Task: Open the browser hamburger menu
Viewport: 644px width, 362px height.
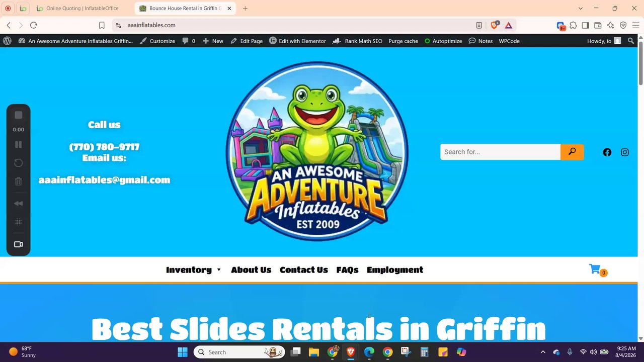Action: pos(635,25)
